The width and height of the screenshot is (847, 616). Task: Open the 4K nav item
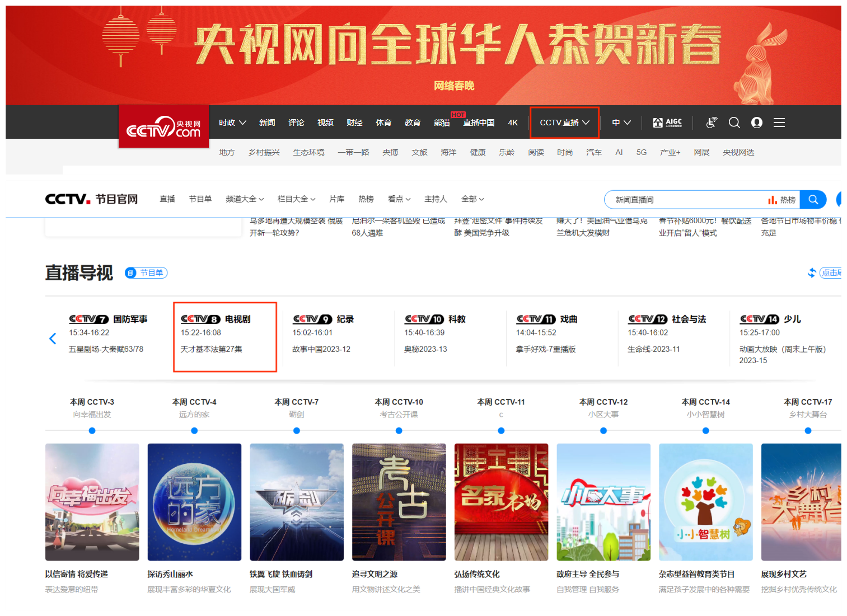tap(513, 123)
